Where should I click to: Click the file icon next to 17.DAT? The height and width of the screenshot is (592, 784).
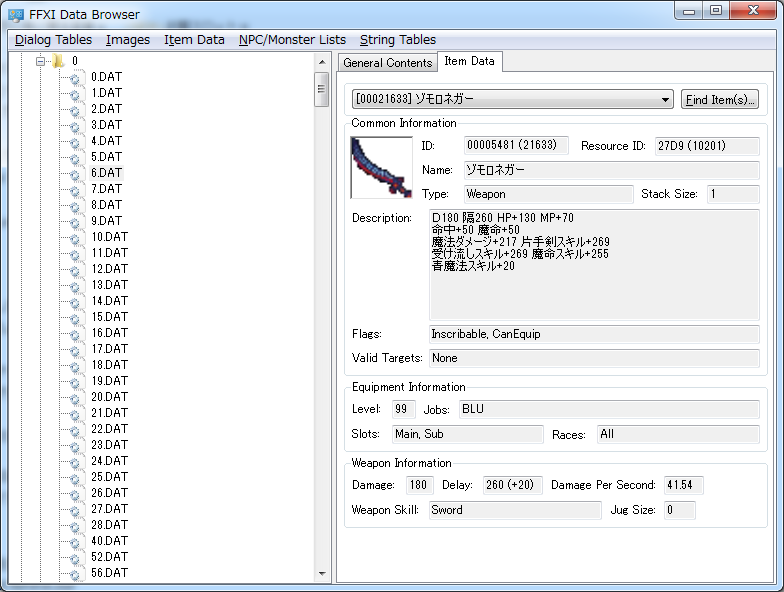75,350
